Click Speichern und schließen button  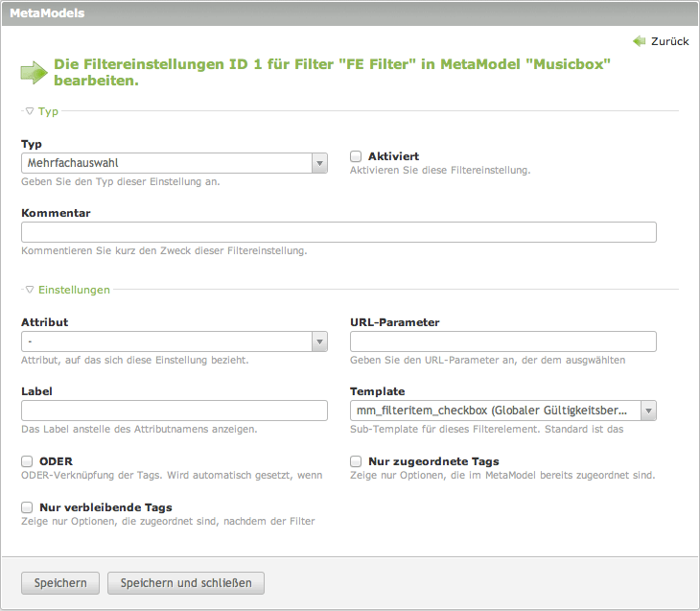coord(186,583)
